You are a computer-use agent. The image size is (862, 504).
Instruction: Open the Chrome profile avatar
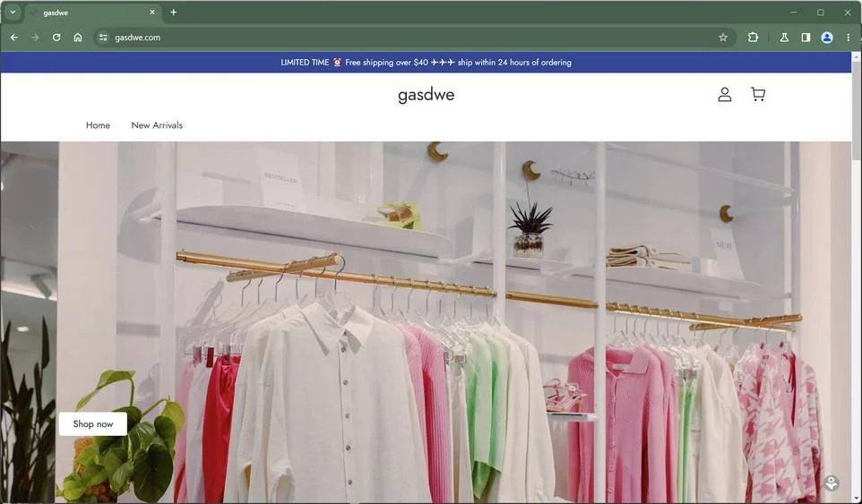click(x=827, y=38)
